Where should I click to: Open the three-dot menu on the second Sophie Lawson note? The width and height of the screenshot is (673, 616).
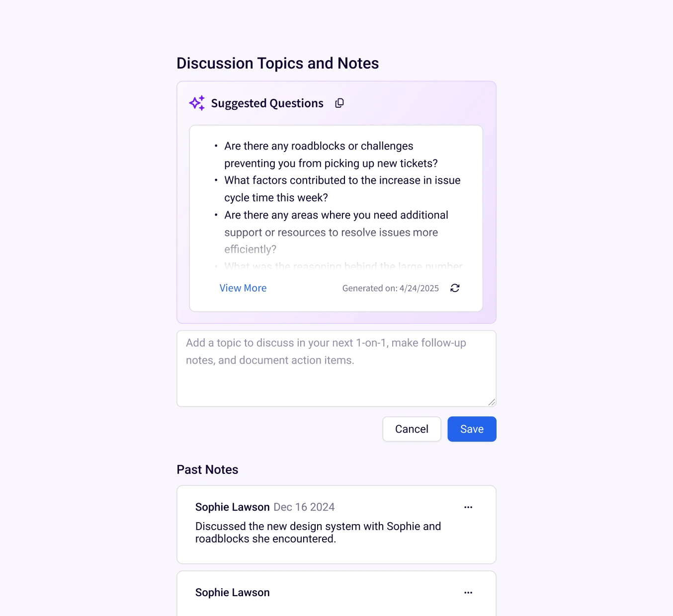[468, 593]
